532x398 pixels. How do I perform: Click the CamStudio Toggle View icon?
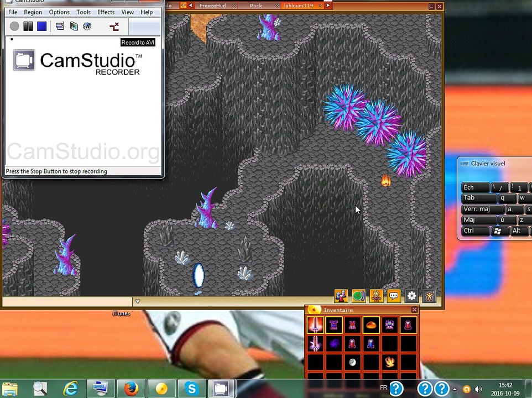point(60,26)
